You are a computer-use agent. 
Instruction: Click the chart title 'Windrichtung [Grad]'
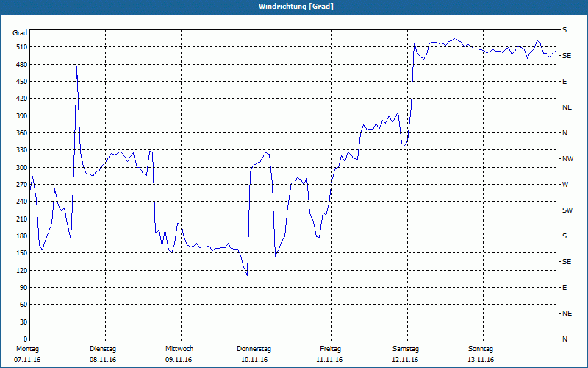(296, 7)
